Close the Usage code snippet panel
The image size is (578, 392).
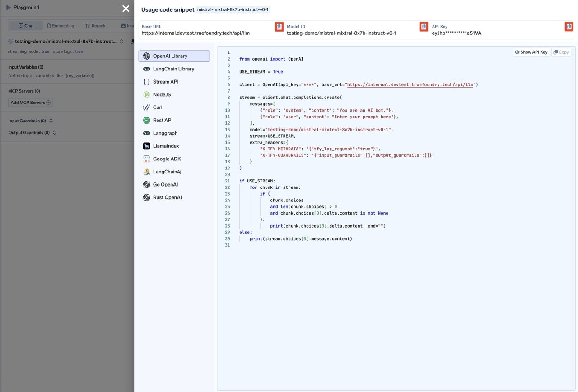[126, 9]
